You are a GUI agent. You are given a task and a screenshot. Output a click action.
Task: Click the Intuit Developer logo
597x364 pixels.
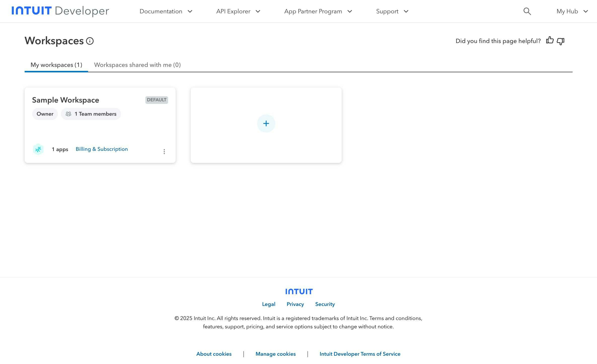coord(60,11)
